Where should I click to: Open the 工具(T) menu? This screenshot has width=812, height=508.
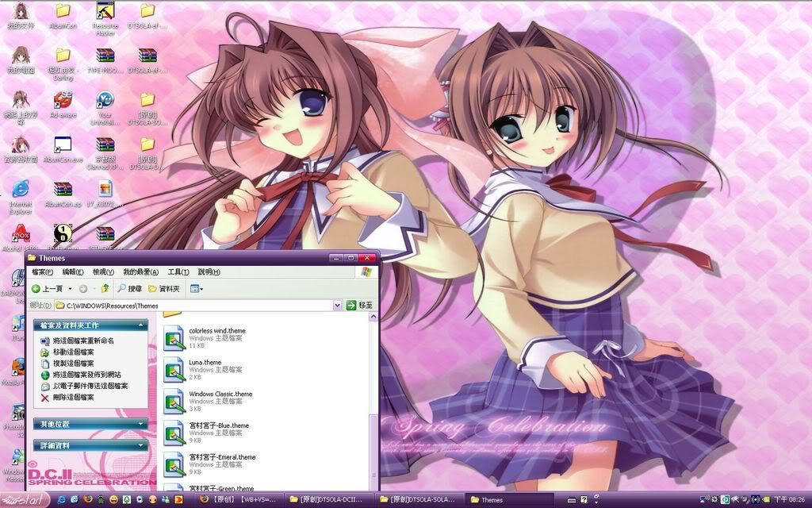point(178,272)
